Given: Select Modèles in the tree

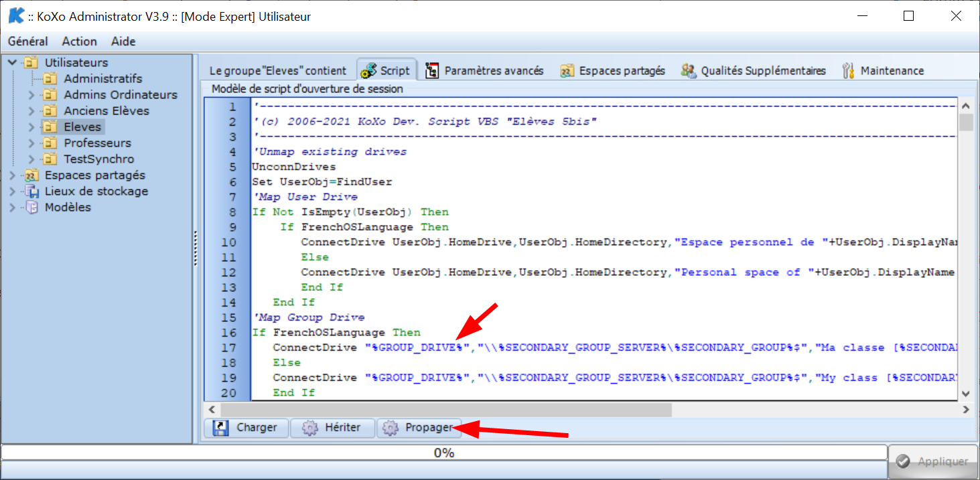Looking at the screenshot, I should coord(68,207).
